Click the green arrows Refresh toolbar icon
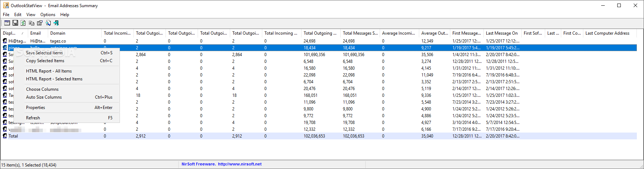 [x=23, y=23]
